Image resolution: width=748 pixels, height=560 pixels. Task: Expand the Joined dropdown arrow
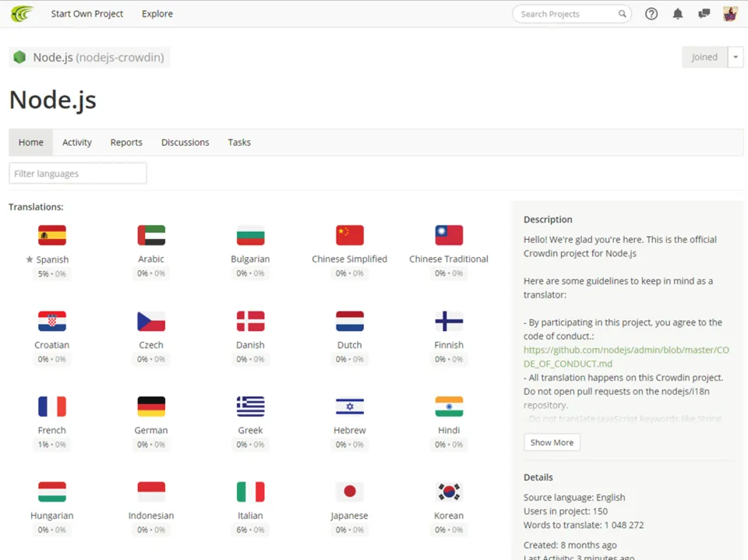click(735, 57)
